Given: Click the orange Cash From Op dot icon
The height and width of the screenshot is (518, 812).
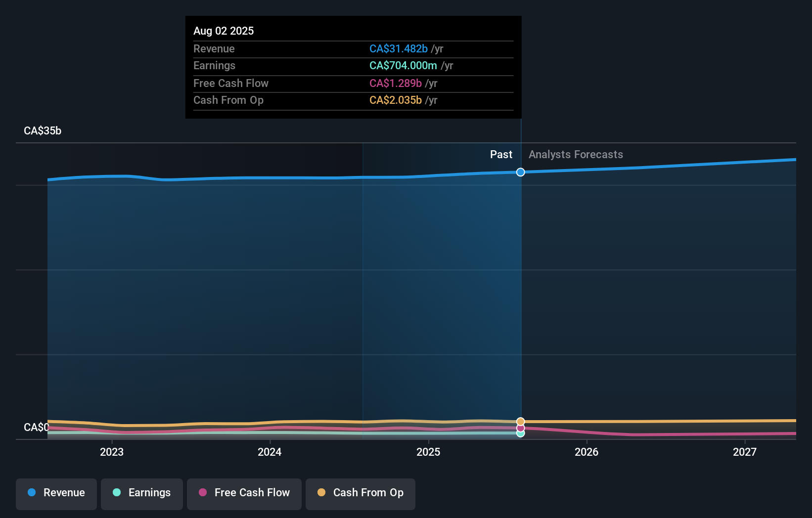Looking at the screenshot, I should 322,493.
